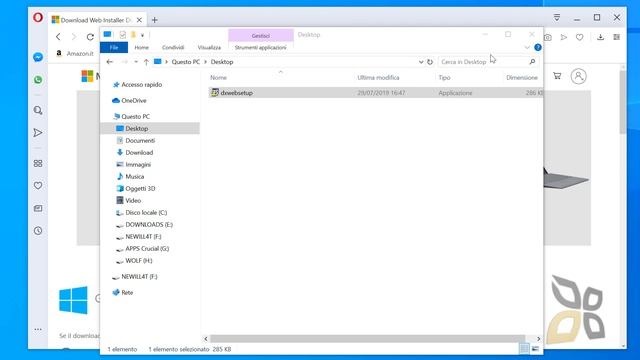This screenshot has height=360, width=640.
Task: Open Download folder in navigation pane
Action: click(139, 152)
